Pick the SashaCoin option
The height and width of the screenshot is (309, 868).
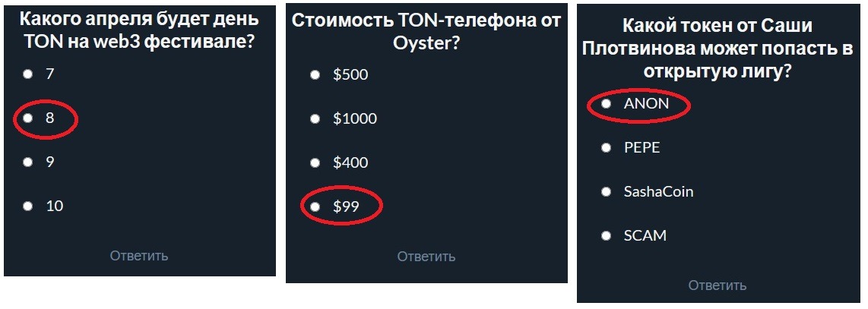coord(606,192)
